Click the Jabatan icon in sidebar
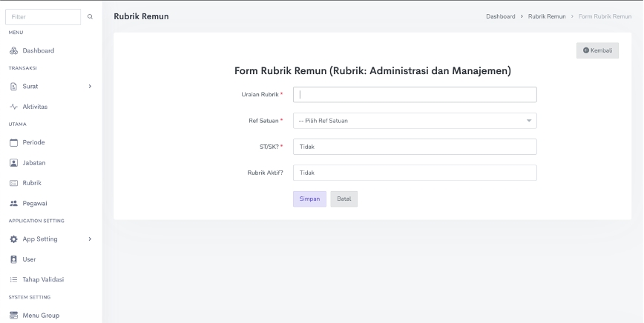The image size is (644, 323). tap(13, 162)
